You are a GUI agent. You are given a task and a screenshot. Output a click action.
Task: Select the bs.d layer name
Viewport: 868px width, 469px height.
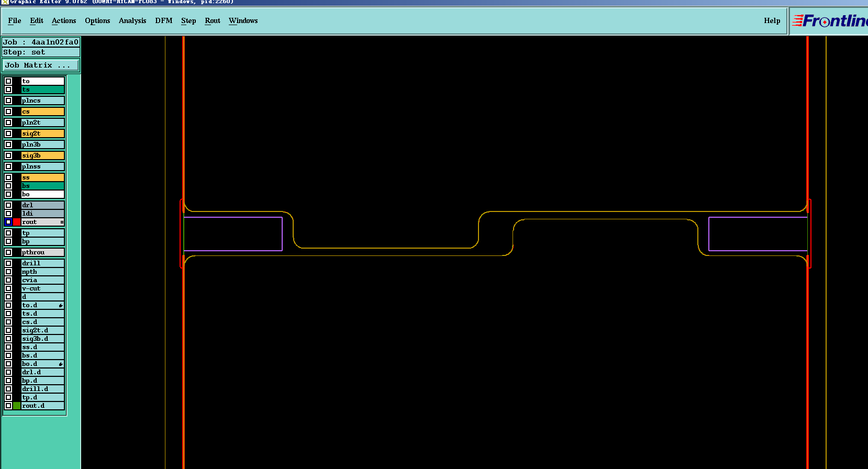point(43,355)
